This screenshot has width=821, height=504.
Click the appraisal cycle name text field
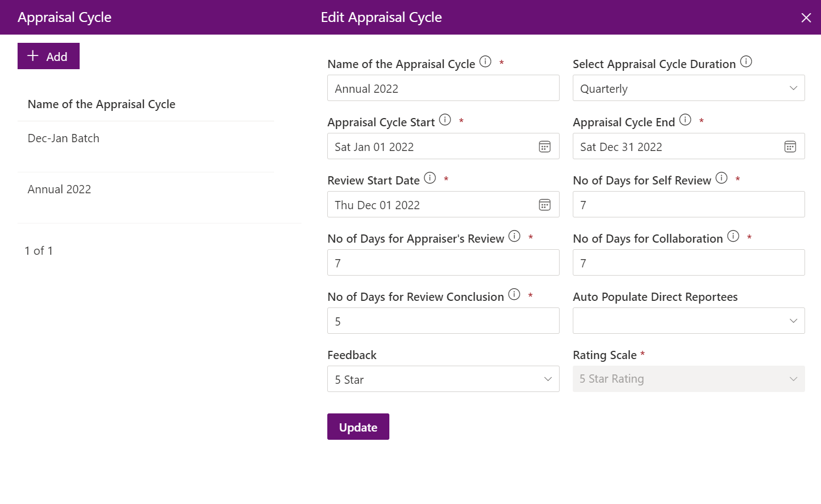[443, 88]
